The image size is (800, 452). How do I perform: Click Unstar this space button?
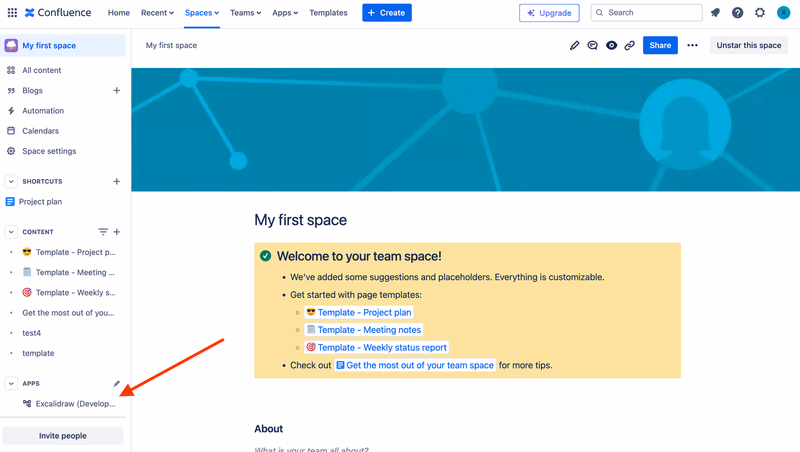pos(748,45)
